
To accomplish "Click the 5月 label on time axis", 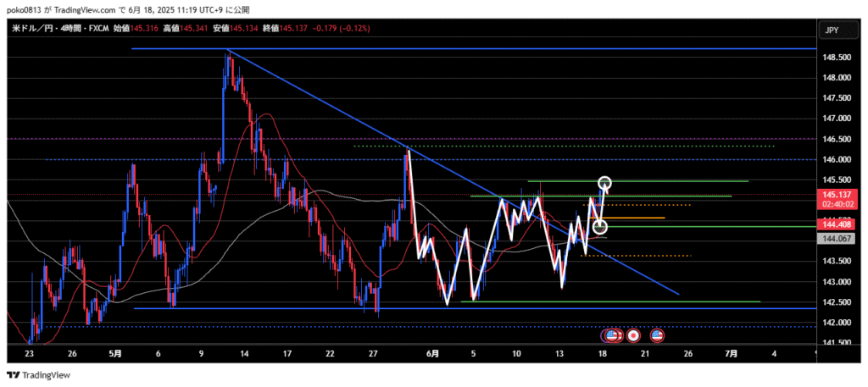I will click(x=114, y=352).
